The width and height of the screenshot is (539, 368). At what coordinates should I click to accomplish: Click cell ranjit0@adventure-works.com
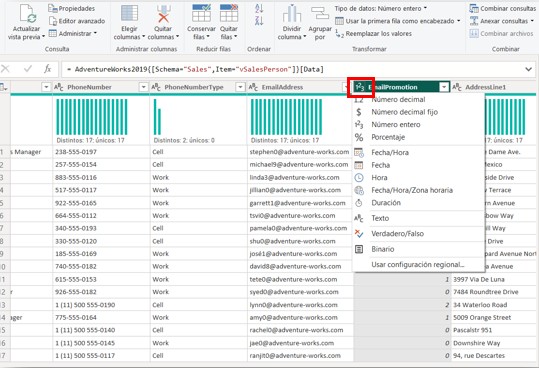[299, 356]
